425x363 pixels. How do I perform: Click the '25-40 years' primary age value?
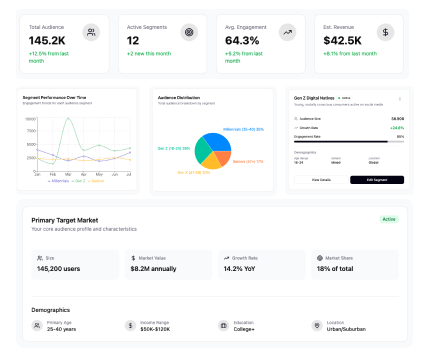(61, 329)
